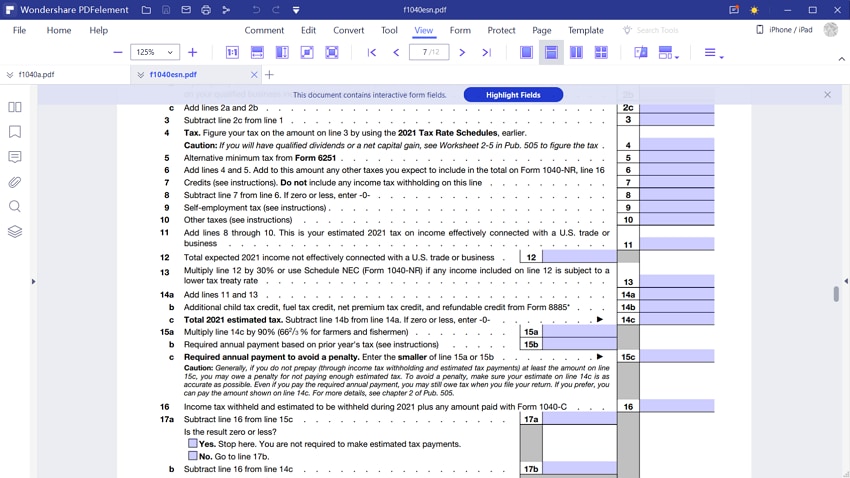Go to the next page
This screenshot has height=478, width=850.
(x=462, y=53)
